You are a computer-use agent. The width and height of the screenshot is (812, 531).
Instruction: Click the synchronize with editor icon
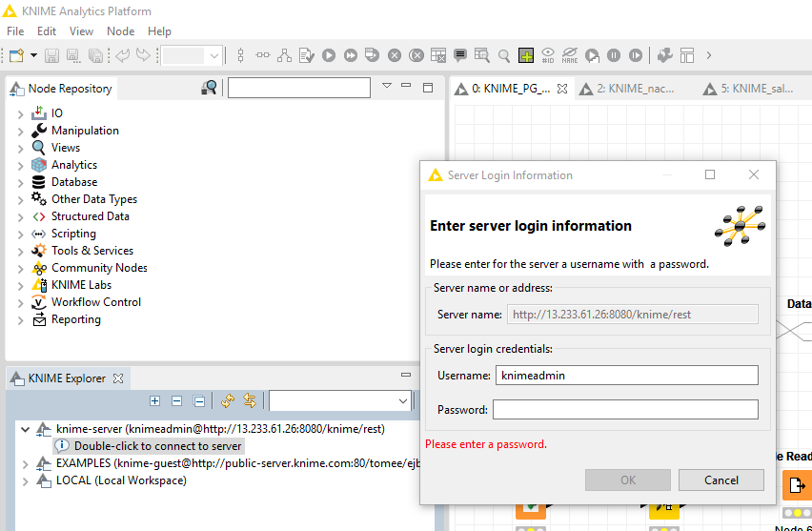tap(250, 401)
